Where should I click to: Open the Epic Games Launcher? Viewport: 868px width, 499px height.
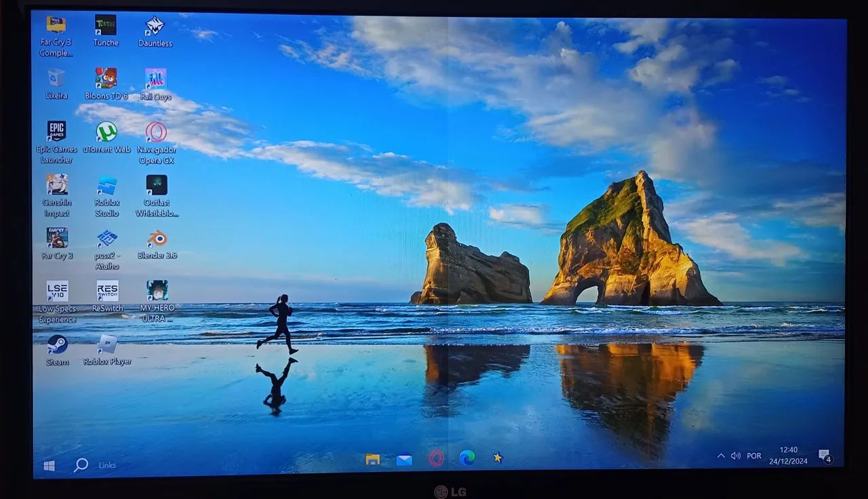[56, 134]
